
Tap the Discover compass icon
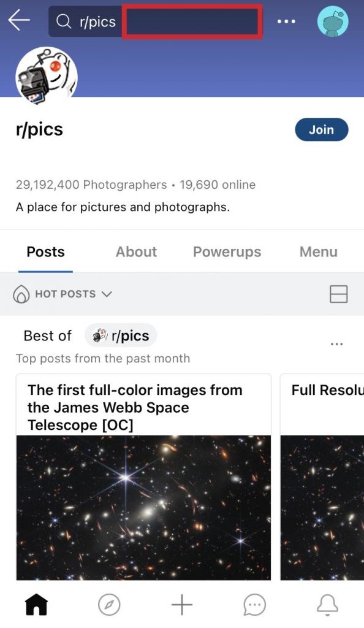[x=109, y=604]
